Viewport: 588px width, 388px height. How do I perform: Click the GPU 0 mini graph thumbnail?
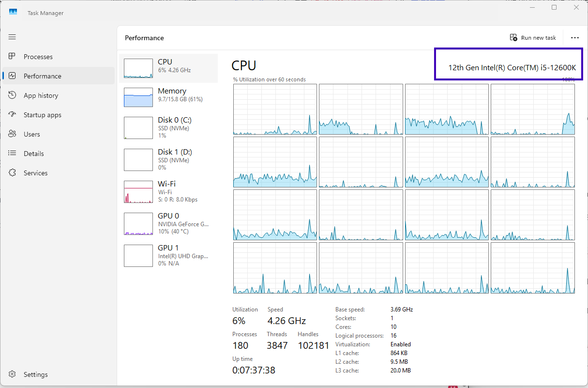coord(138,224)
